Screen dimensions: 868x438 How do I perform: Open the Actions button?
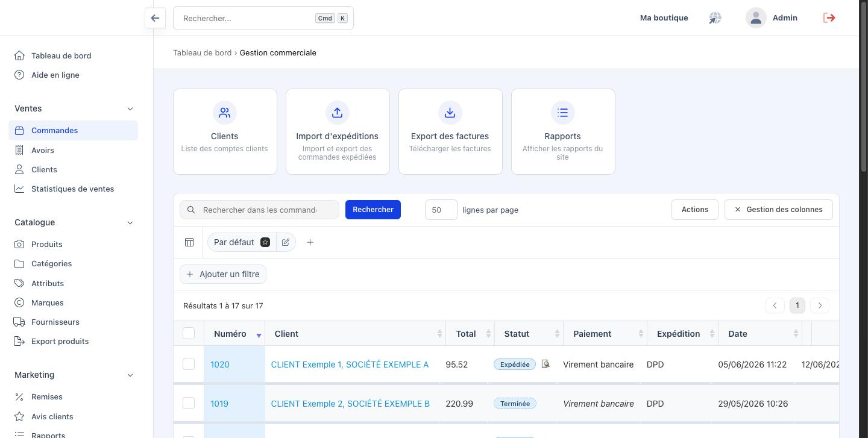(694, 210)
